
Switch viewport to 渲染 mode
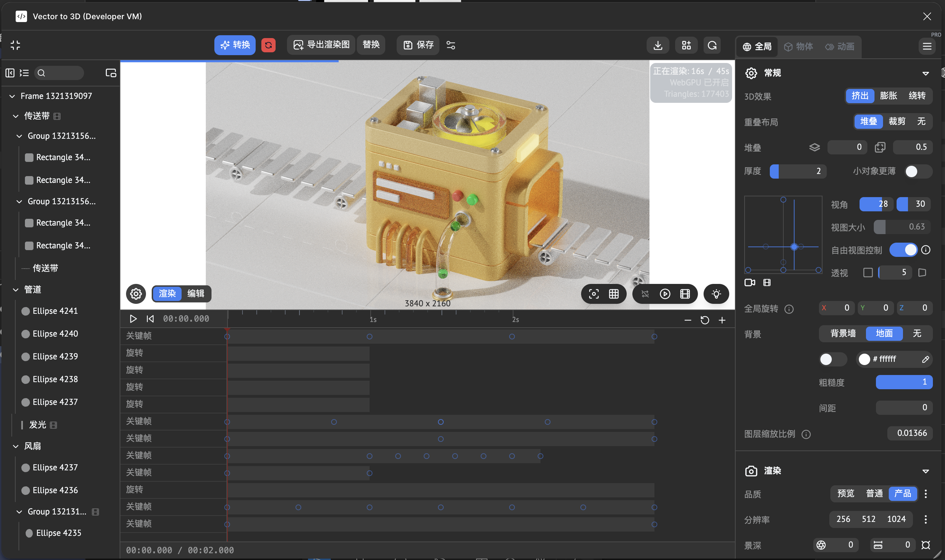(167, 294)
